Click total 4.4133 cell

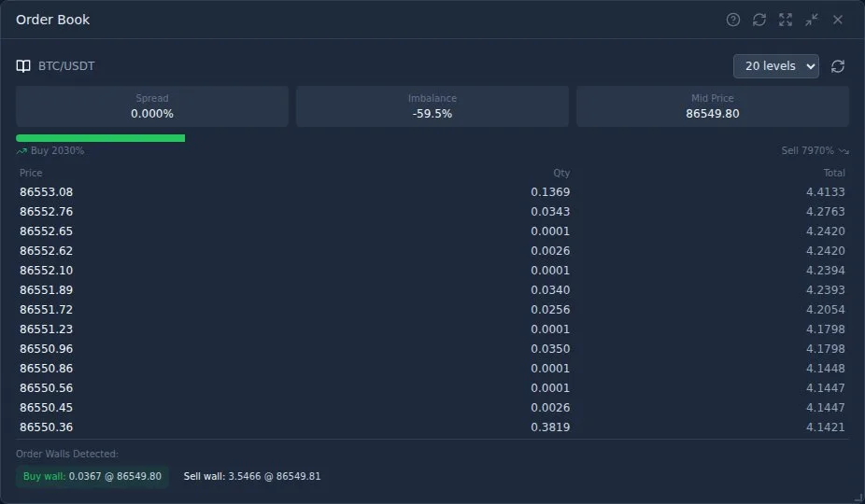click(x=825, y=192)
